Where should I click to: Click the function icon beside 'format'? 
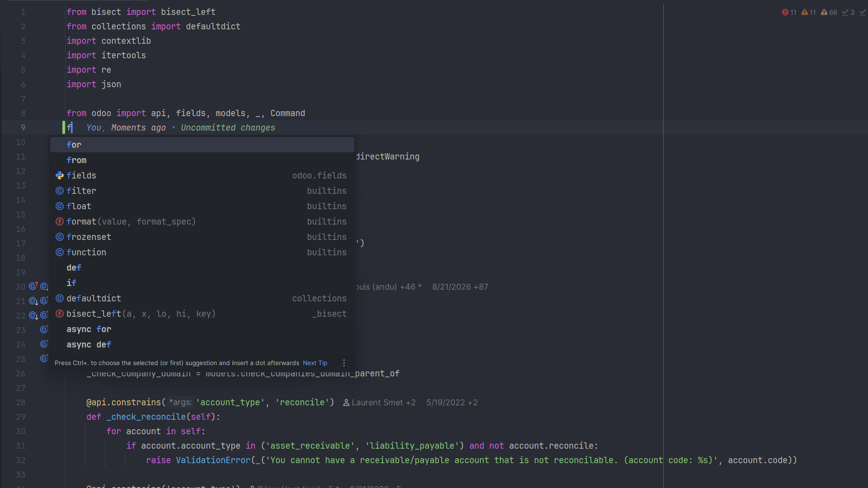coord(60,221)
